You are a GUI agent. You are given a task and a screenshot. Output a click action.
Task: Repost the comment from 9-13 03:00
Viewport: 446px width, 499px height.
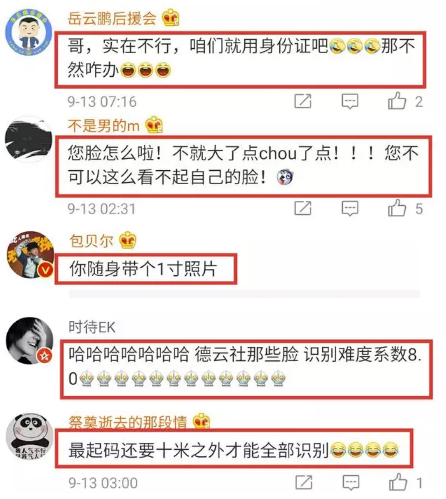pyautogui.click(x=304, y=482)
